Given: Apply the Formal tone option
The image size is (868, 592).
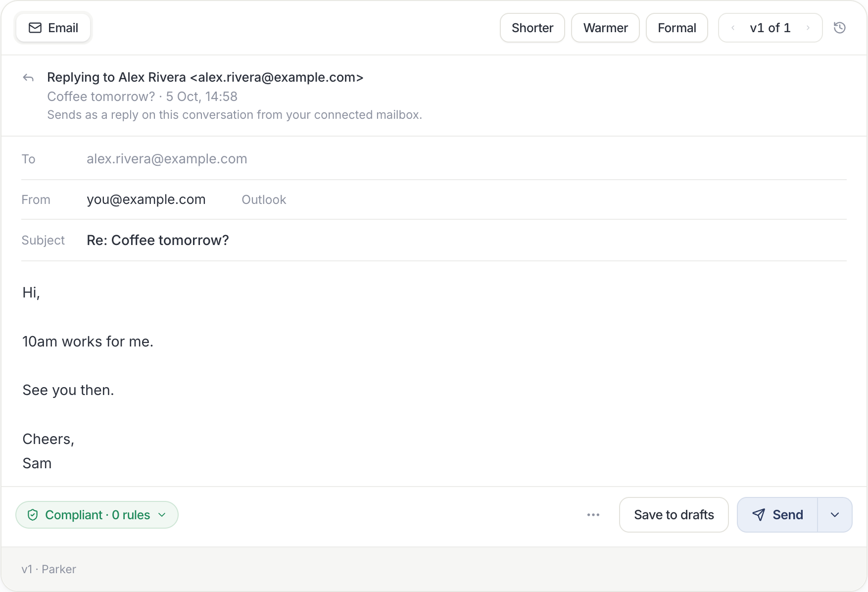Looking at the screenshot, I should 676,28.
